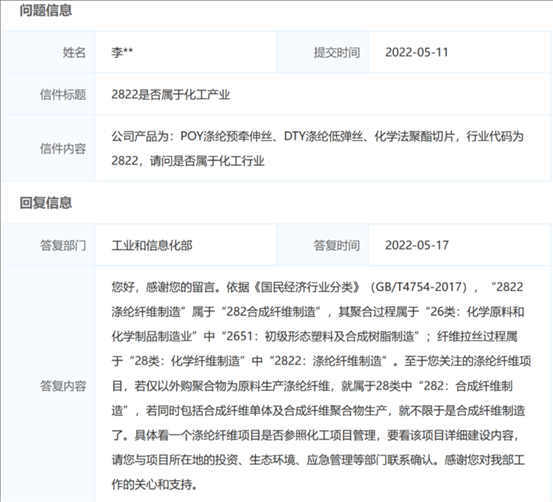Click the reply date 2022-05-17
This screenshot has height=502, width=553.
tap(417, 245)
